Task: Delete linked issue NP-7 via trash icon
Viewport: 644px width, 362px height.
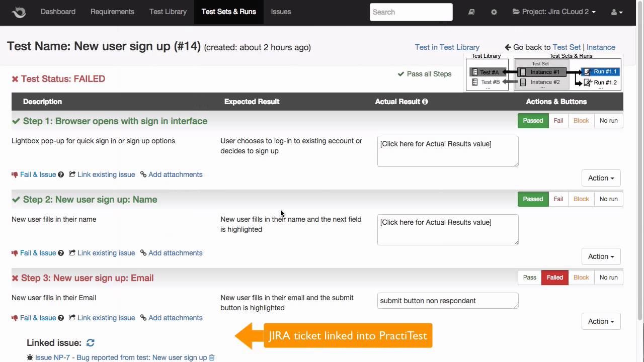Action: (212, 357)
